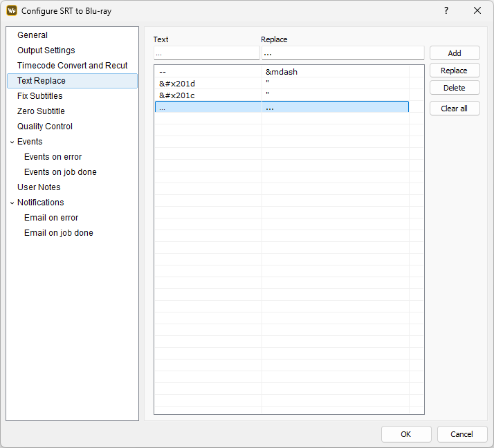Click the Help question mark button
The height and width of the screenshot is (448, 494).
click(x=446, y=11)
